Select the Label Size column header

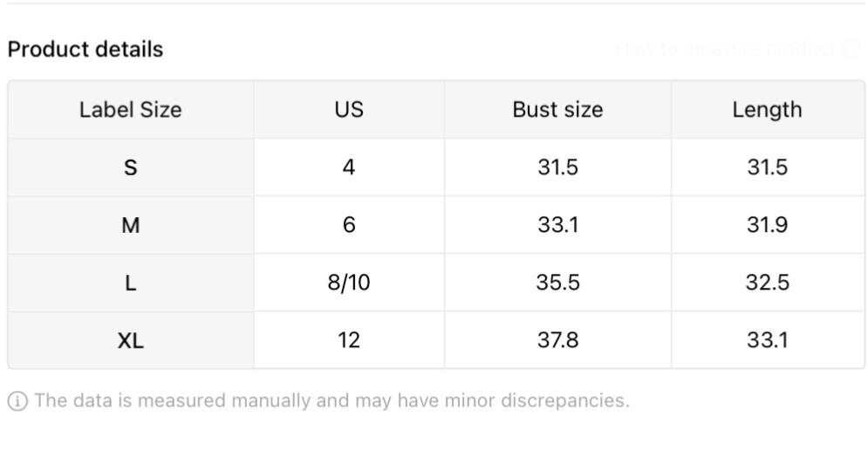[131, 110]
